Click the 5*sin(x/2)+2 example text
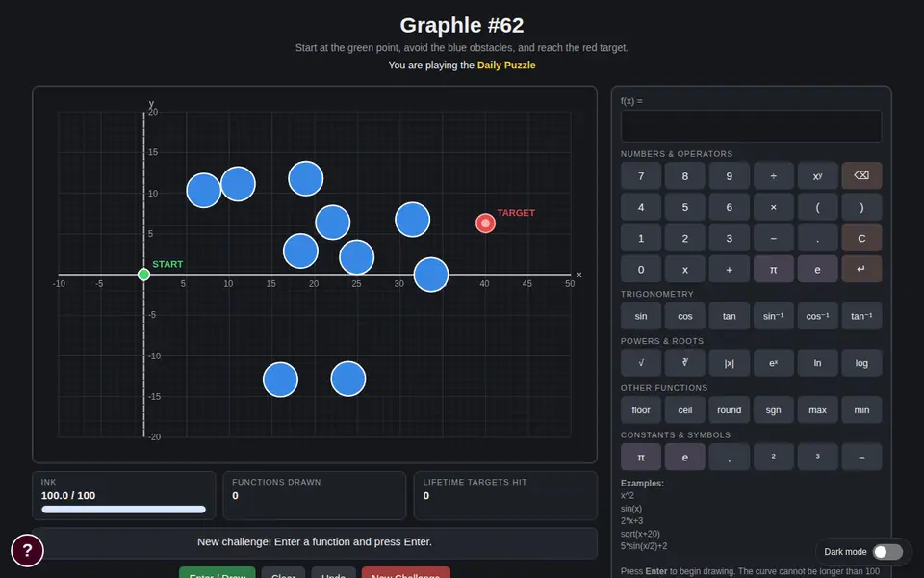Image resolution: width=924 pixels, height=578 pixels. pos(644,546)
